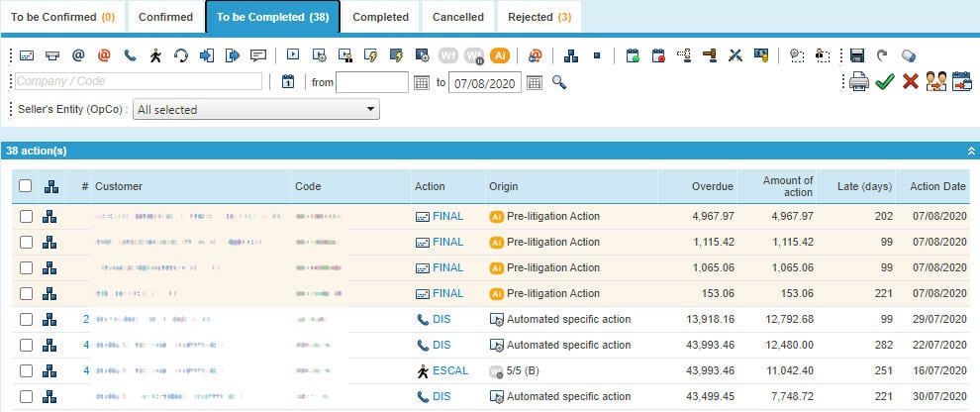Click the phone call filter icon in toolbar
Viewport: 980px width, 412px height.
coord(130,55)
